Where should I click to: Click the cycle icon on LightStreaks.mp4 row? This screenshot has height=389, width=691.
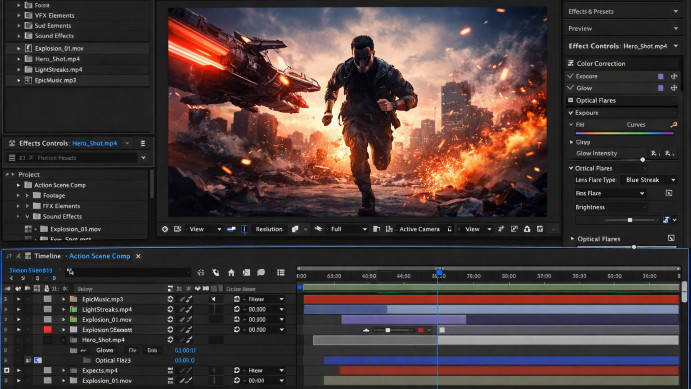[170, 309]
